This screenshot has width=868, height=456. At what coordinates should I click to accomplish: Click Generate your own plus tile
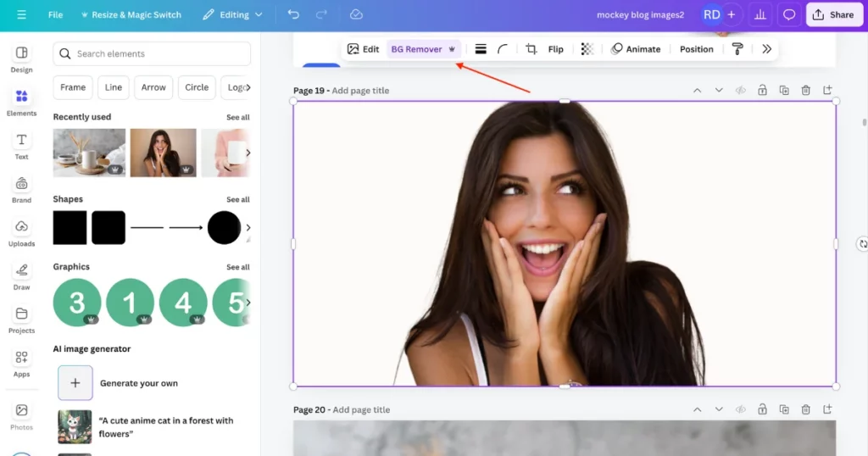coord(75,383)
